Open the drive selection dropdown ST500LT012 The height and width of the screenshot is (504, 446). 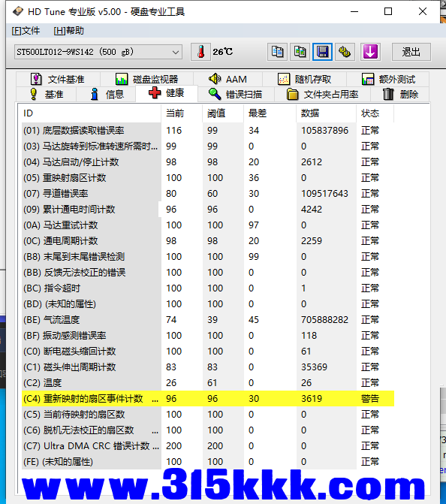tap(98, 52)
